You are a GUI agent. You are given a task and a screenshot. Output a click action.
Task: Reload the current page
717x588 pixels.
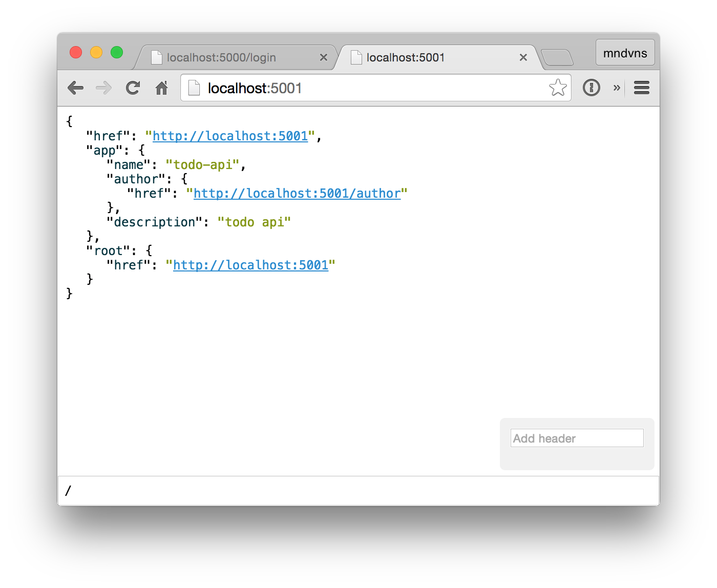133,88
